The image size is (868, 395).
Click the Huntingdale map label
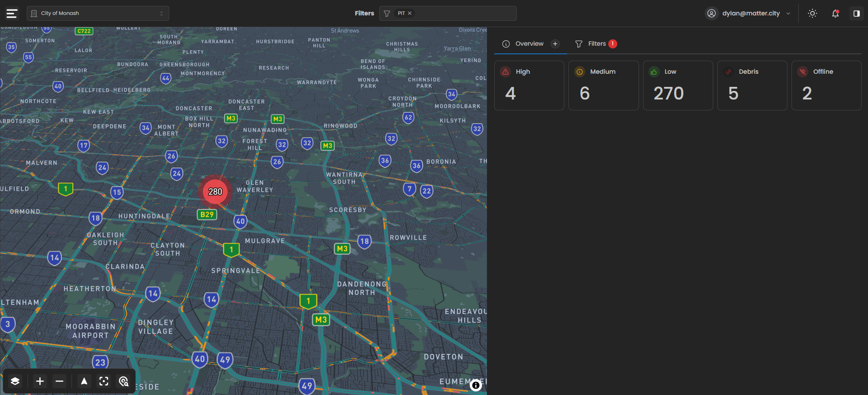coord(144,216)
